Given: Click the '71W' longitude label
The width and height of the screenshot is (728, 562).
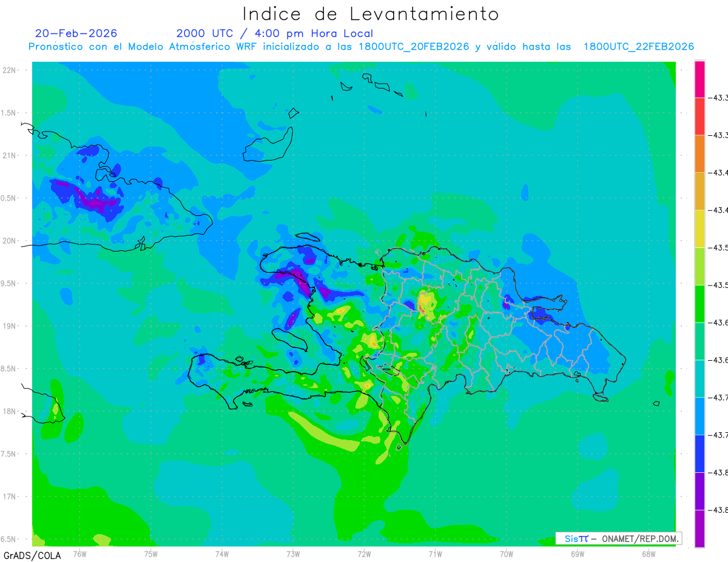Looking at the screenshot, I should 435,553.
